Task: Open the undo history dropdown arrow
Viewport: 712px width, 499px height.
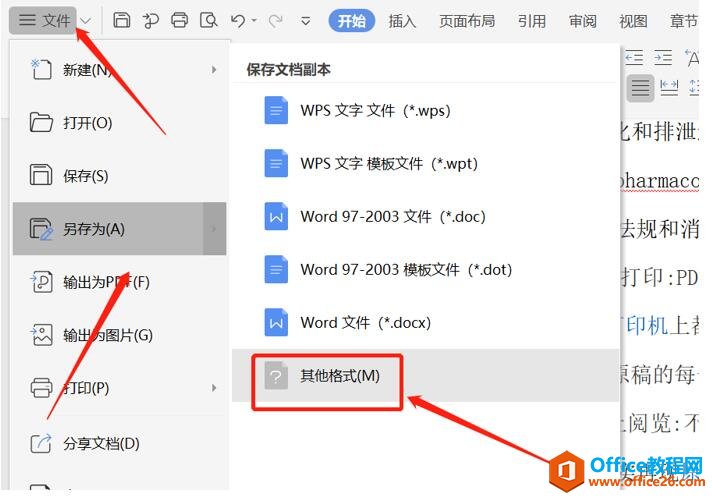Action: pyautogui.click(x=254, y=21)
